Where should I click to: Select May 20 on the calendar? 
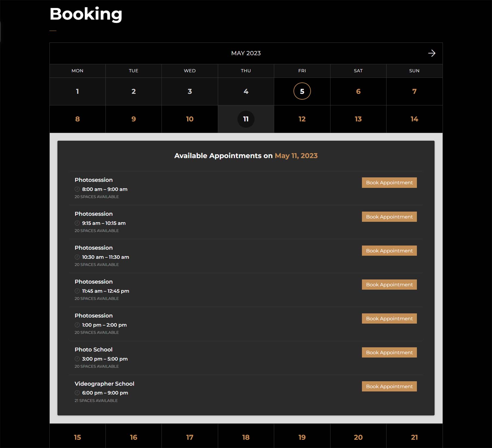point(358,437)
